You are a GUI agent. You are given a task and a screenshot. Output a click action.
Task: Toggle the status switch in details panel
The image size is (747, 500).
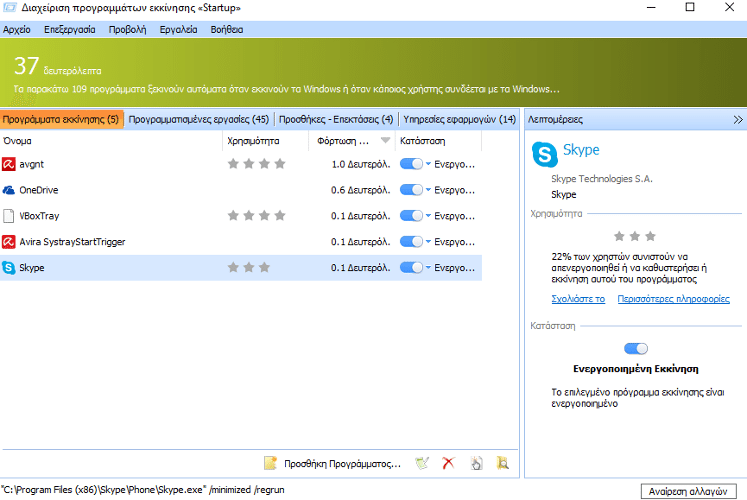[x=636, y=349]
